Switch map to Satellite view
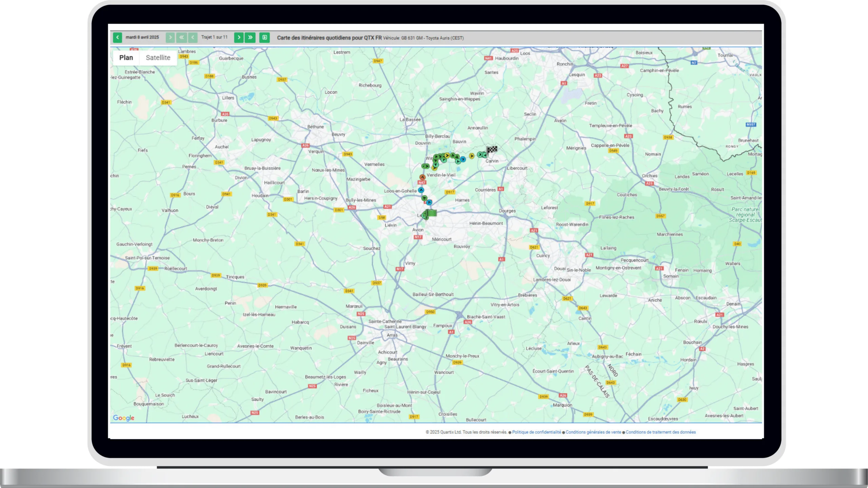Screen dimensions: 868x488 [x=158, y=58]
